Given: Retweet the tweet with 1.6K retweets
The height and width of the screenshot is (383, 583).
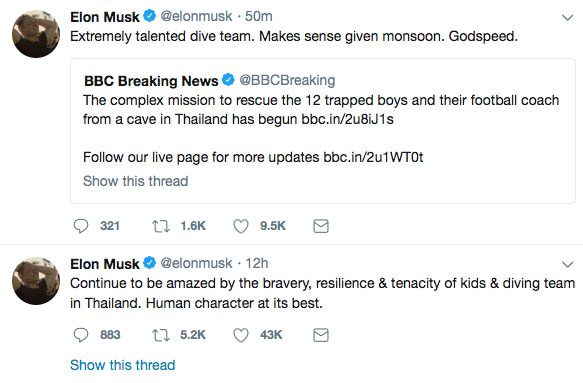Looking at the screenshot, I should pyautogui.click(x=161, y=226).
